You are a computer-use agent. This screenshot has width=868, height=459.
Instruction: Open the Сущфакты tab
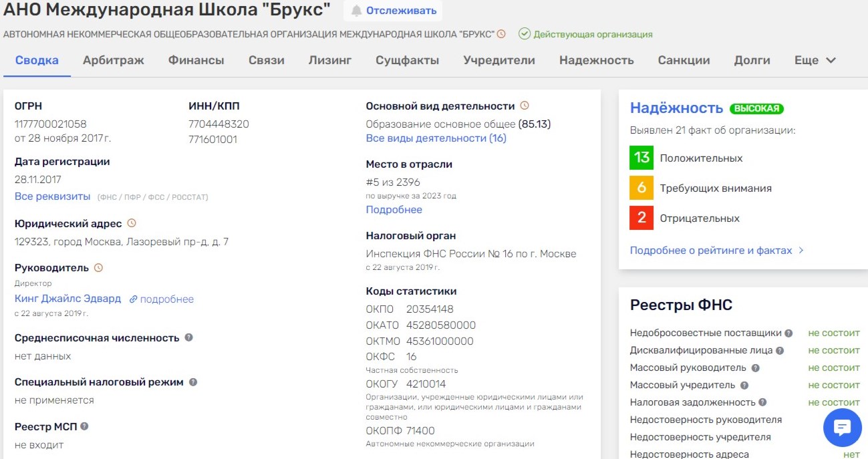coord(408,60)
